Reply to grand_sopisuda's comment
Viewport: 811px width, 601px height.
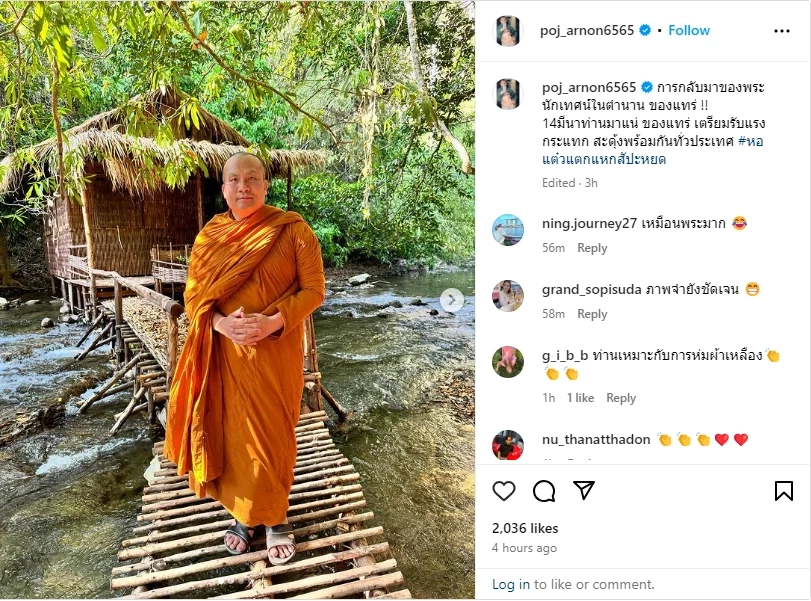[x=593, y=313]
